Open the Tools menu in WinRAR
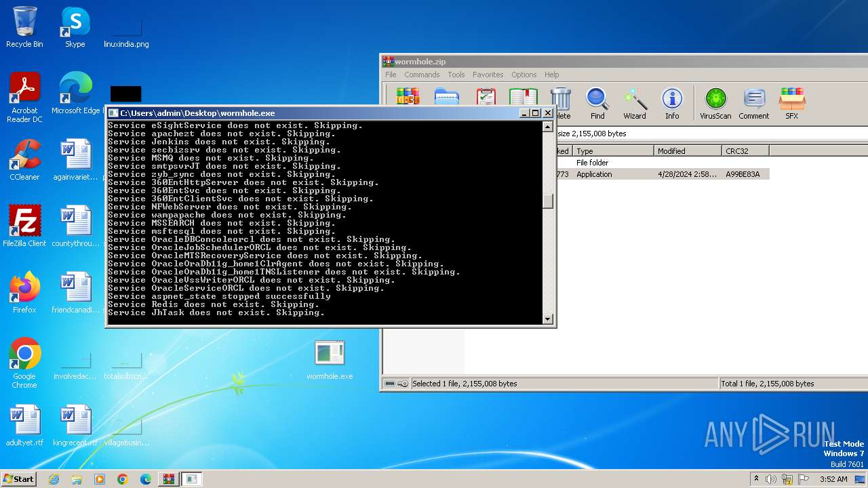The image size is (868, 488). click(456, 75)
